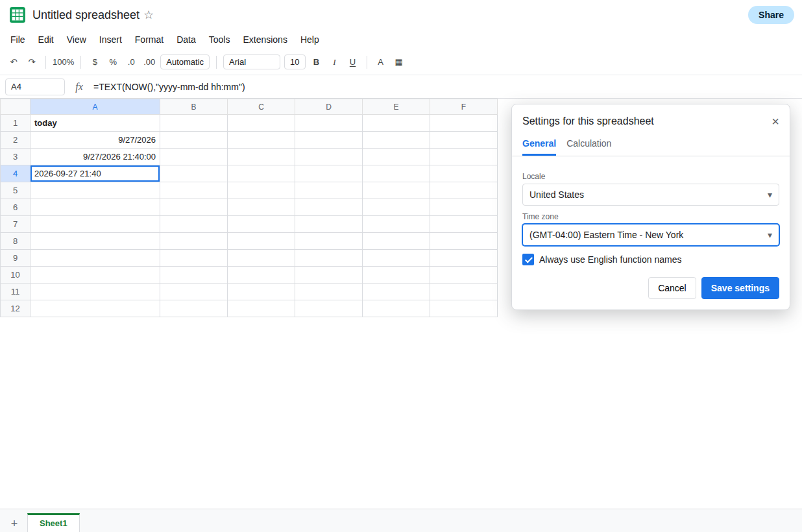
Task: Open the View menu
Action: 77,40
